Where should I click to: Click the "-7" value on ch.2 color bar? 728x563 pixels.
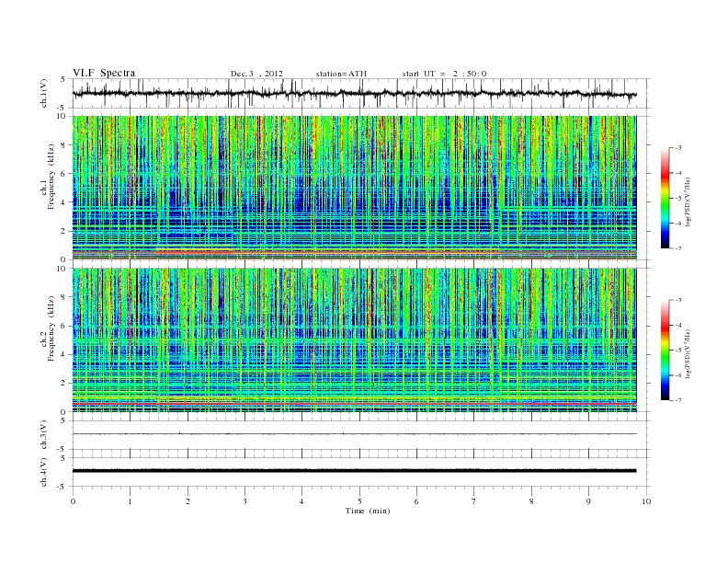(678, 400)
